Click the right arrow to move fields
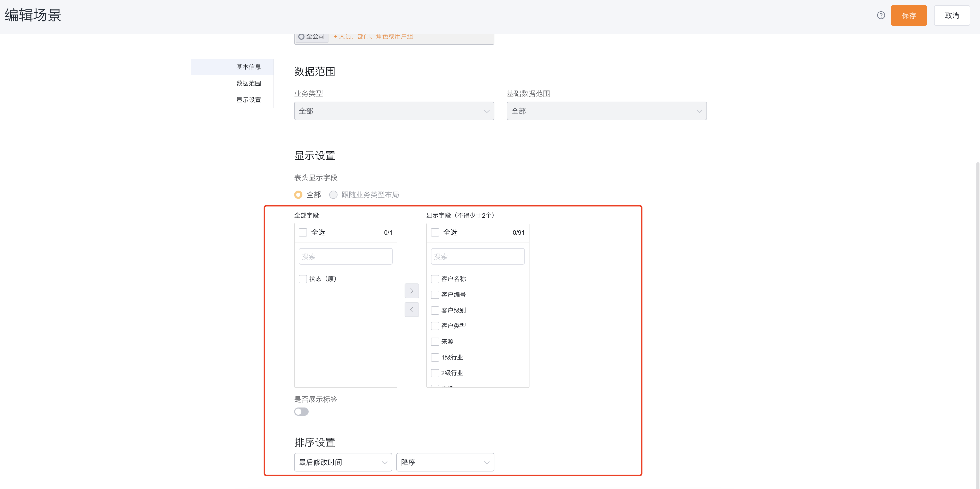 click(412, 290)
